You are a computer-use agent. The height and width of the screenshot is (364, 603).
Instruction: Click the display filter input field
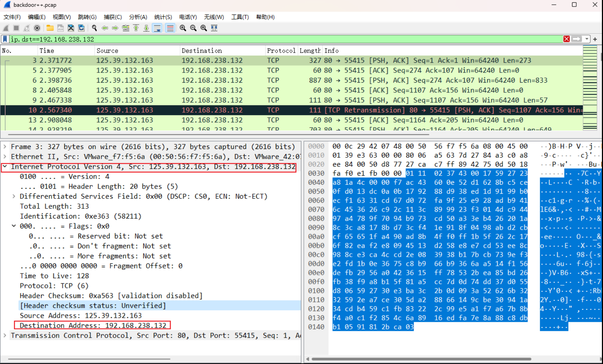285,39
